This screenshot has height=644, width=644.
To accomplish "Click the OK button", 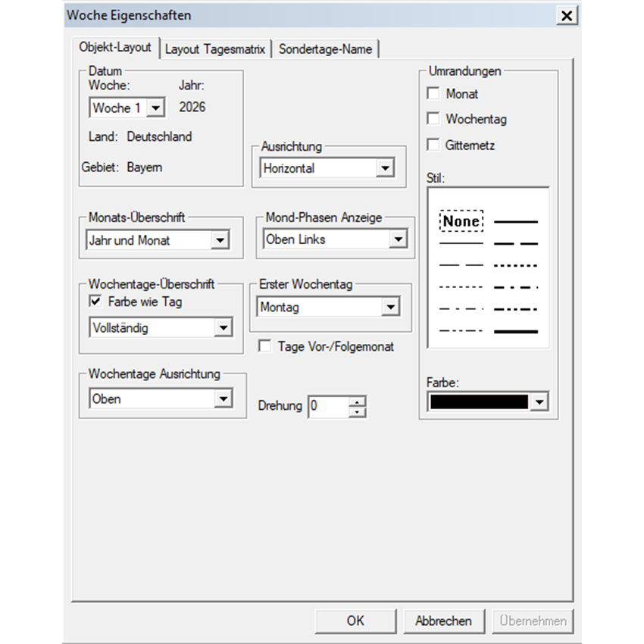I will (x=355, y=621).
